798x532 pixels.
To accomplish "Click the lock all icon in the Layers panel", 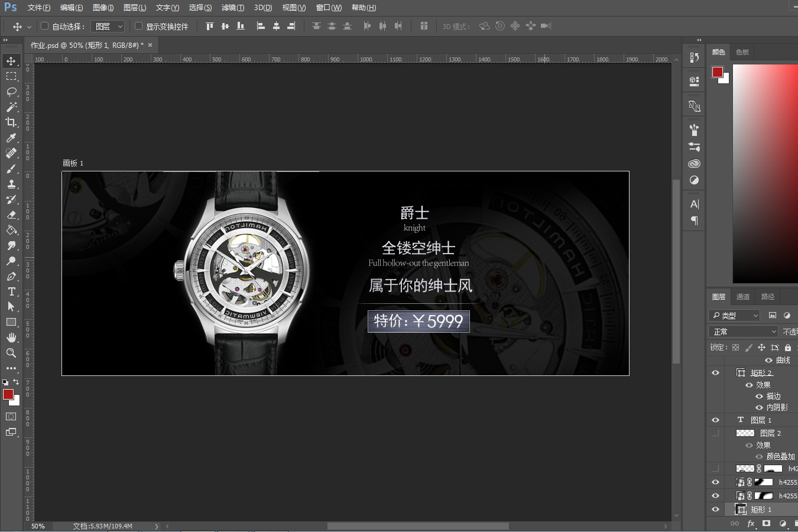I will point(788,348).
